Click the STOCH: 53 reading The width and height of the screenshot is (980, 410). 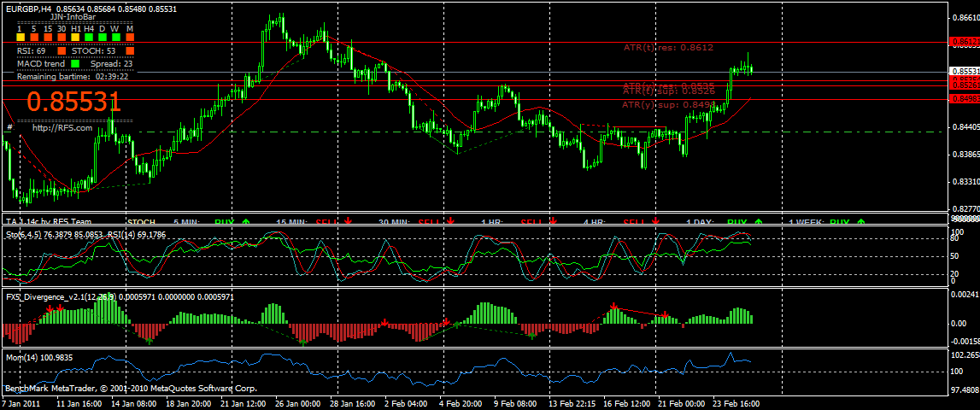94,50
